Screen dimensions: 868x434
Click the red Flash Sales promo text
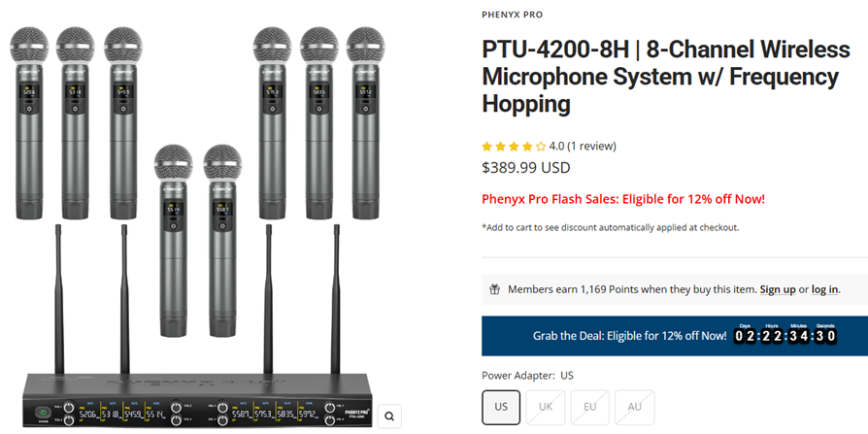(623, 199)
